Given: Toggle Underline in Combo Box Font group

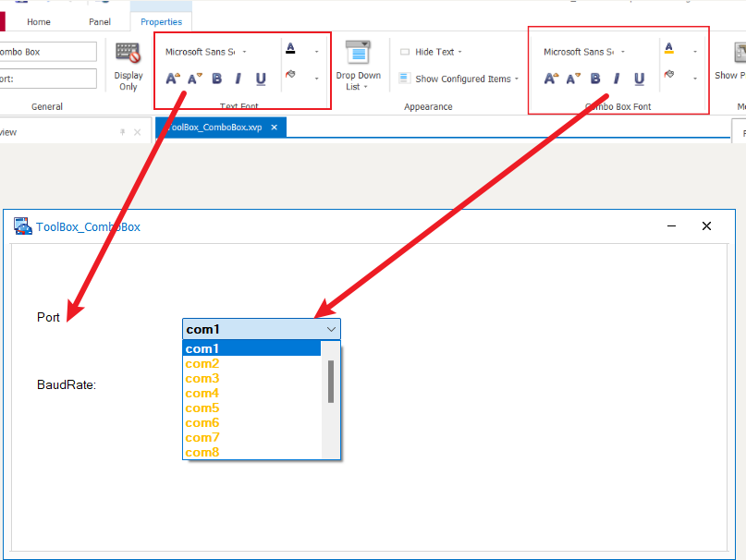Looking at the screenshot, I should 639,79.
